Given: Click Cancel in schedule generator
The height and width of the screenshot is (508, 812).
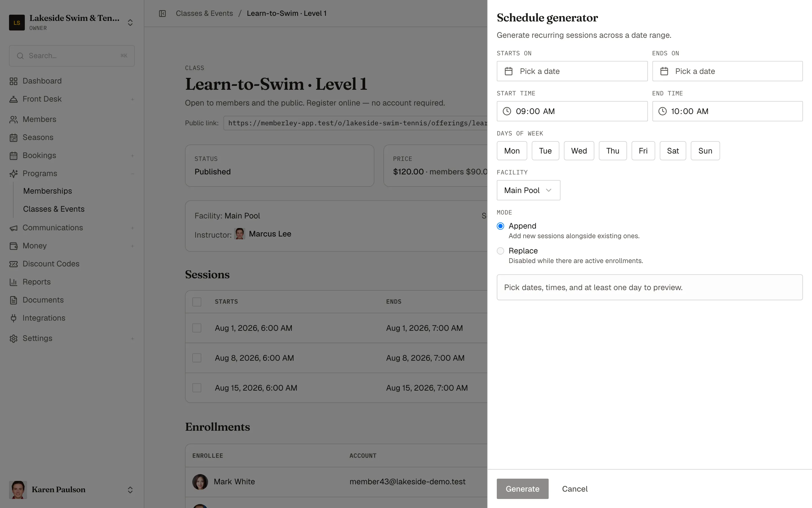Looking at the screenshot, I should point(575,489).
